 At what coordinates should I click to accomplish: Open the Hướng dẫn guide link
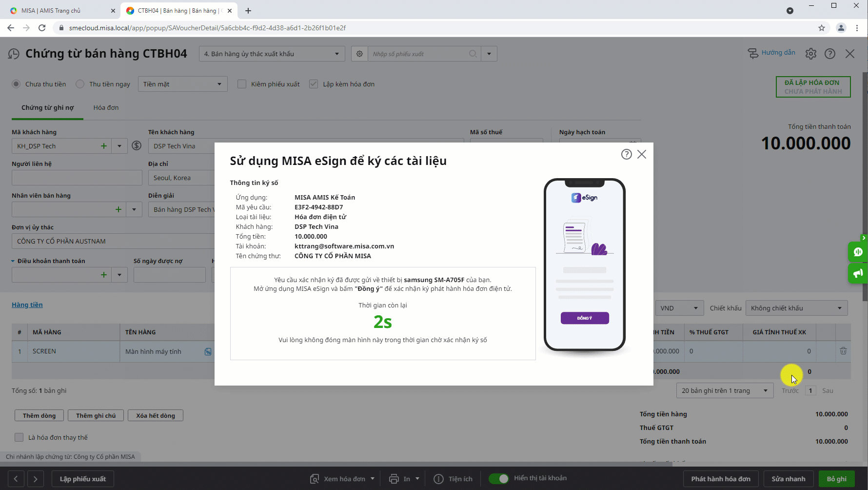[x=771, y=53]
